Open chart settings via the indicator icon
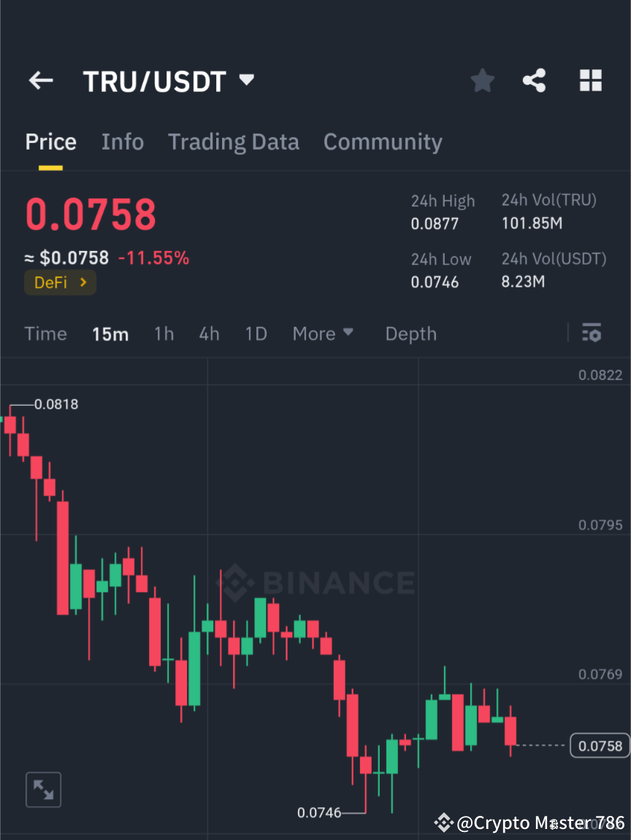 point(592,334)
